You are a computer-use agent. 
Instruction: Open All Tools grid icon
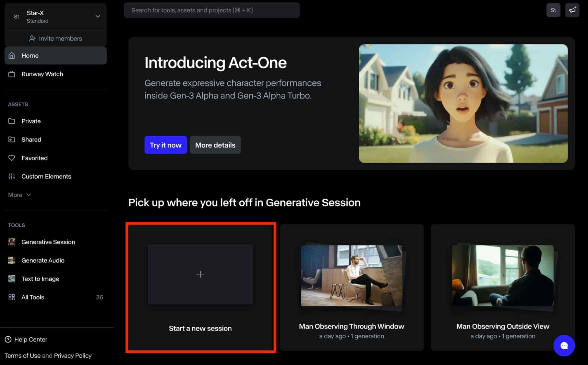pyautogui.click(x=11, y=297)
